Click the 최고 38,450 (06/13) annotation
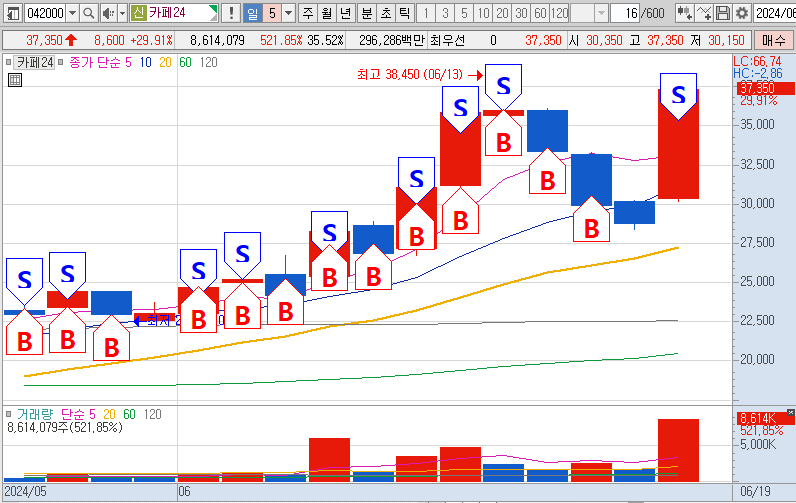The width and height of the screenshot is (796, 503). (x=410, y=75)
